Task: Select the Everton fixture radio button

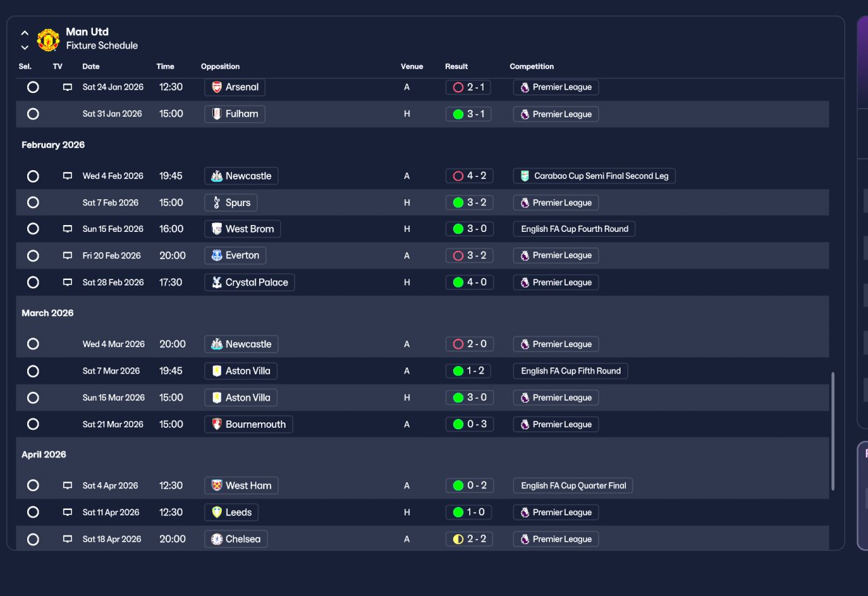Action: pyautogui.click(x=33, y=256)
